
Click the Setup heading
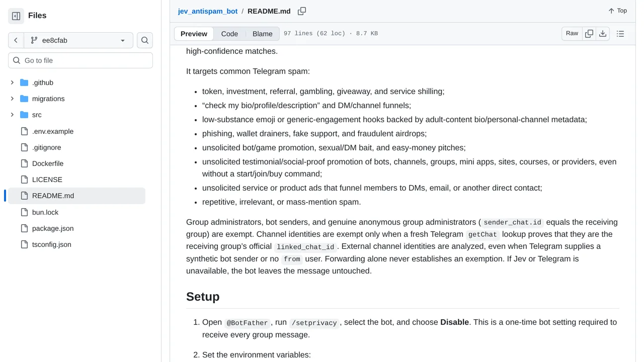click(x=203, y=297)
